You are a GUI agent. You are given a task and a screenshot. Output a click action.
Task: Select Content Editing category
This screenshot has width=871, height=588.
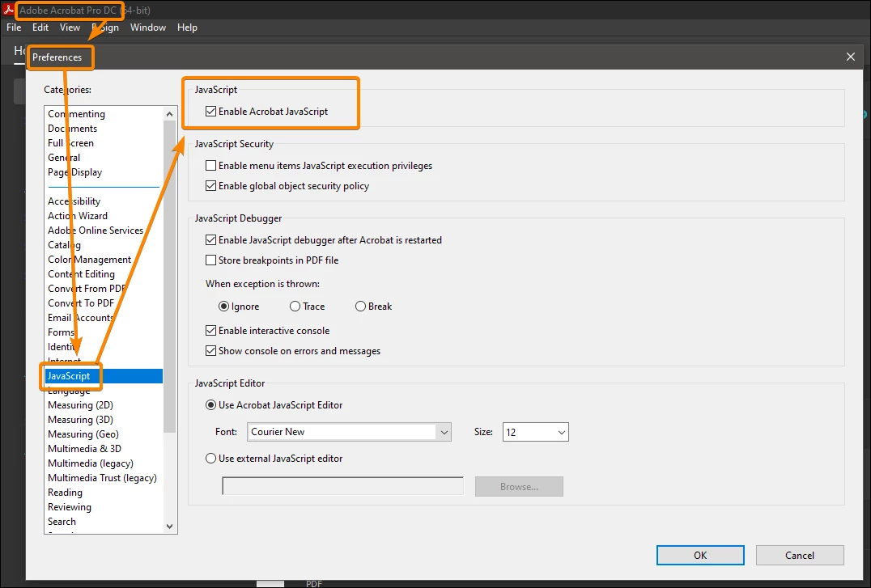(x=81, y=273)
